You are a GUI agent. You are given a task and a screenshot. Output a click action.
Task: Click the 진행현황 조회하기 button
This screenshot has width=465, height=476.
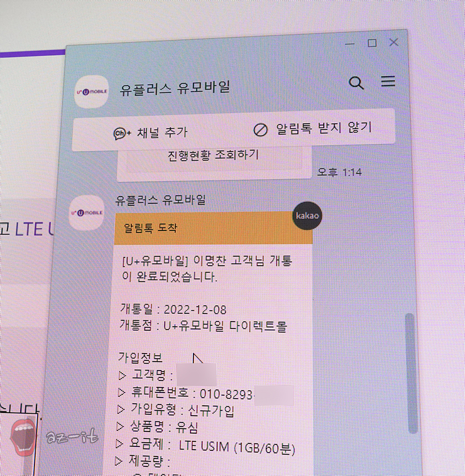coord(213,155)
